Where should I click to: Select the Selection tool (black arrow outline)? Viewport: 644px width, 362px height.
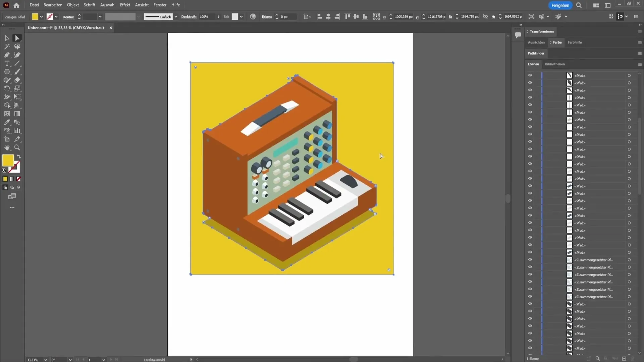tap(7, 38)
